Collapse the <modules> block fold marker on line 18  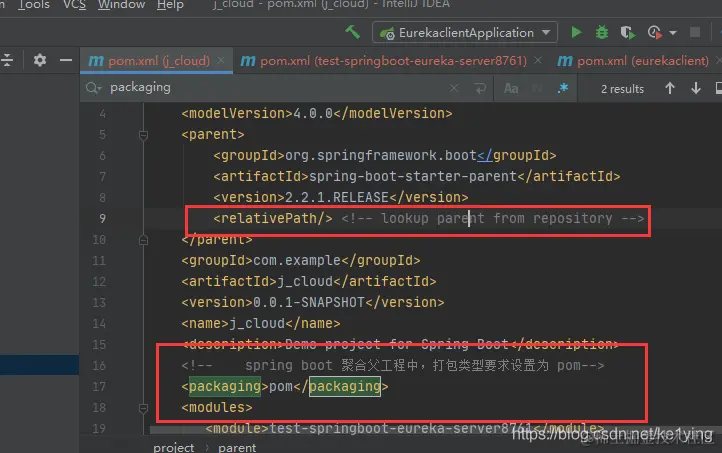pos(143,408)
